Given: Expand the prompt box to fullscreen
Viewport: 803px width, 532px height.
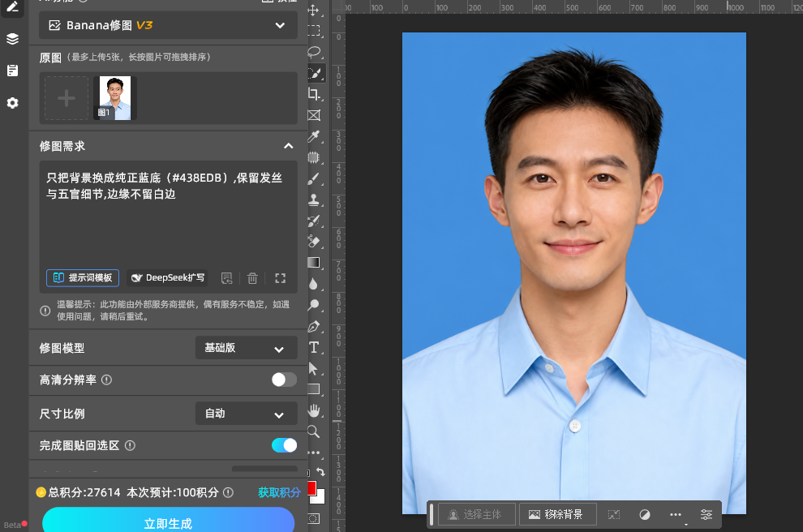Looking at the screenshot, I should coord(280,278).
